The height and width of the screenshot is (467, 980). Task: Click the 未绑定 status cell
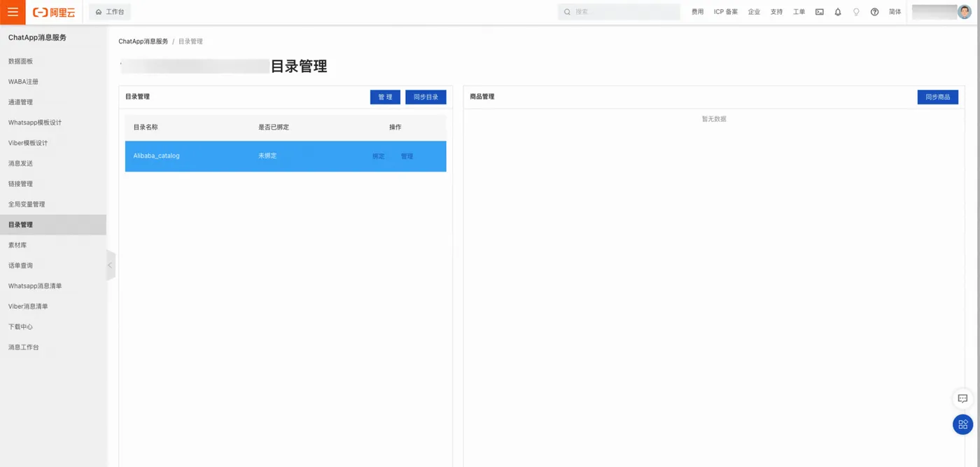pos(267,156)
